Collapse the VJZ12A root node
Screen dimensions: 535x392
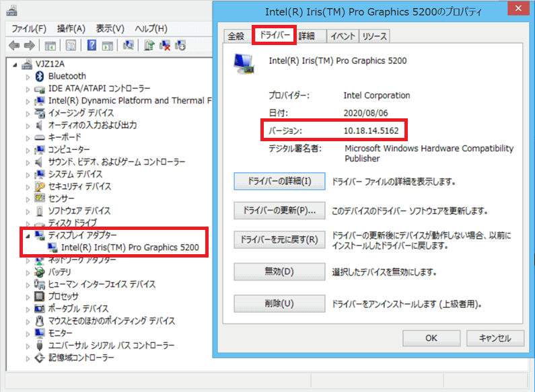tap(15, 65)
